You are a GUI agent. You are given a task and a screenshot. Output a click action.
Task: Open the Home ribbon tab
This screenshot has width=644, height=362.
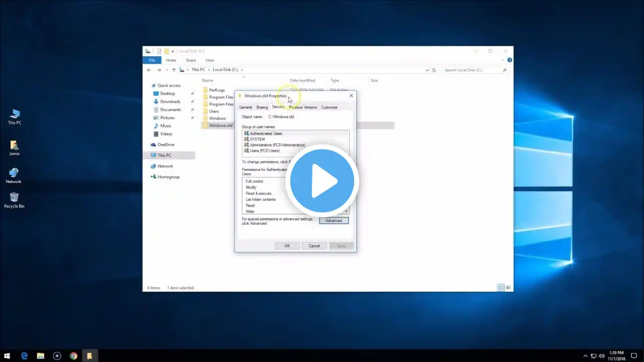click(x=171, y=60)
